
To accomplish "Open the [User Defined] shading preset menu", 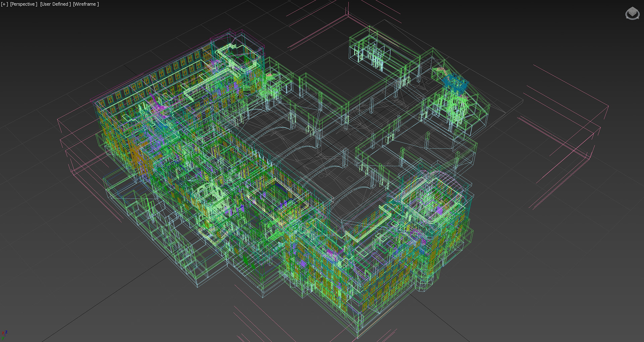I will coord(55,4).
